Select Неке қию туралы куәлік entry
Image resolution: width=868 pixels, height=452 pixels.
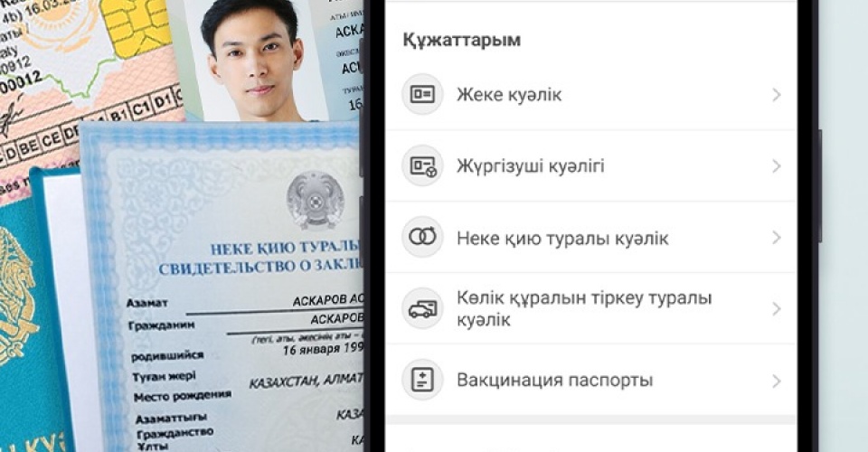click(x=591, y=238)
